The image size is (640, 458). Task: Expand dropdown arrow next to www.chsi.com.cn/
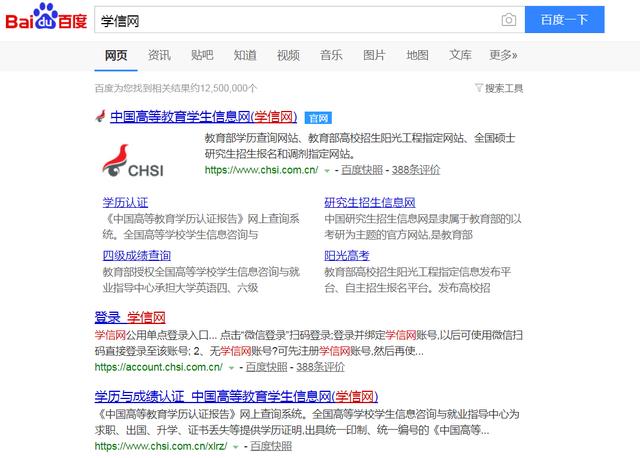pyautogui.click(x=326, y=171)
